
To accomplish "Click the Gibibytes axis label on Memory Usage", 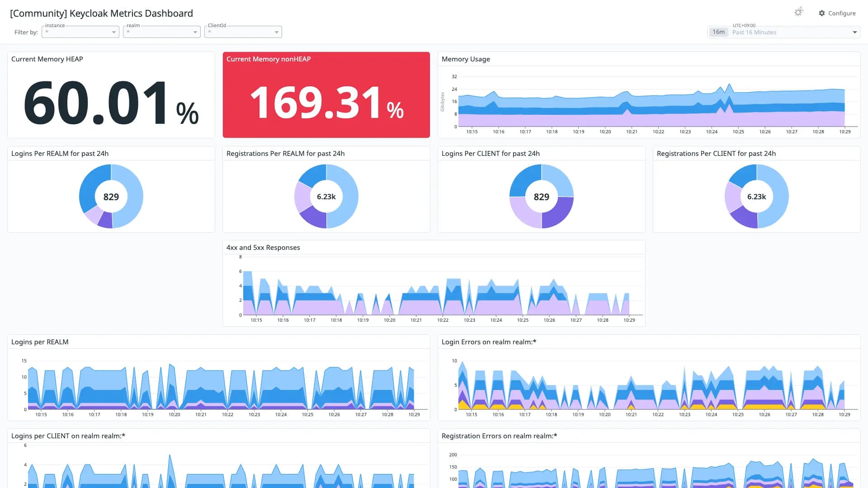I will (443, 102).
